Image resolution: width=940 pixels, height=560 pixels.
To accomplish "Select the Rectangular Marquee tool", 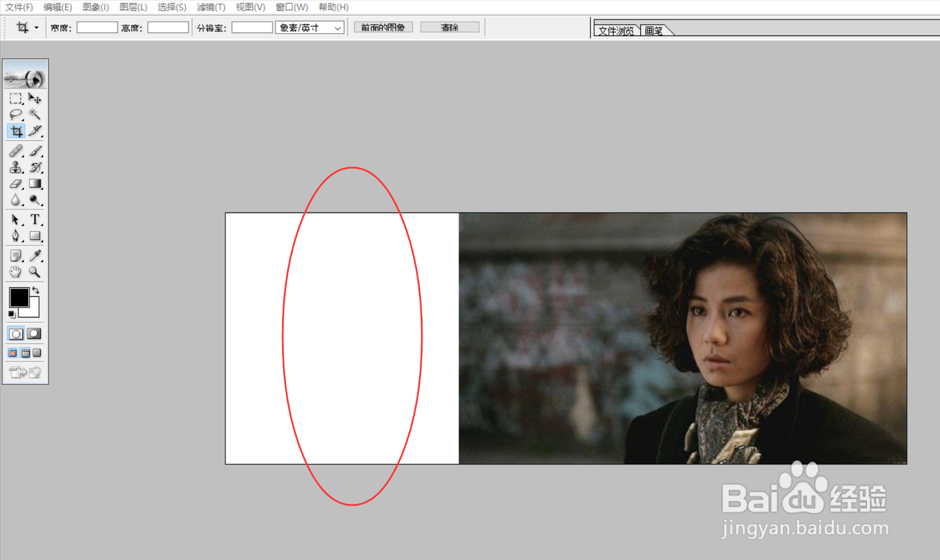I will click(16, 99).
